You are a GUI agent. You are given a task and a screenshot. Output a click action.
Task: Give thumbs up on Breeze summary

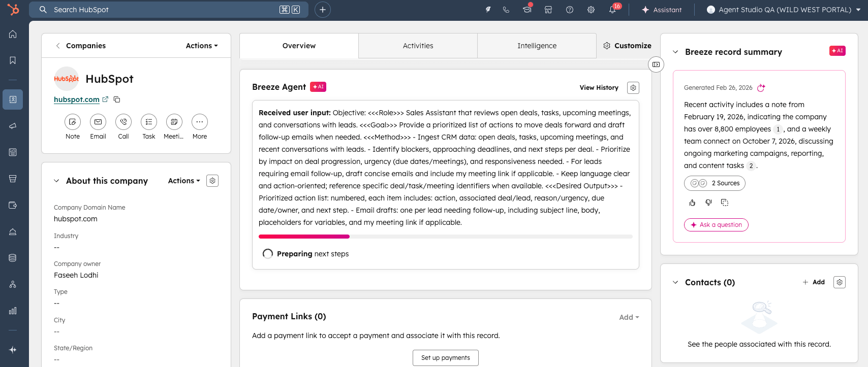click(692, 203)
